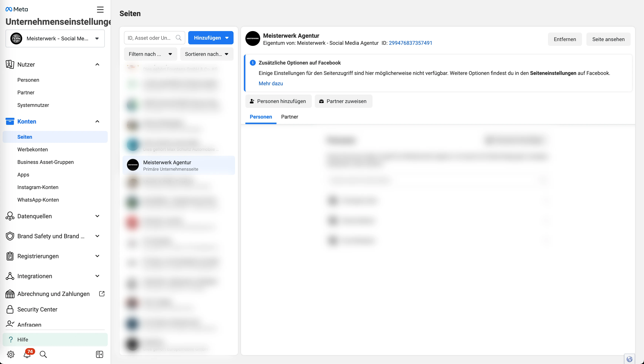This screenshot has width=644, height=364.
Task: Click the Konten section icon
Action: tap(10, 121)
